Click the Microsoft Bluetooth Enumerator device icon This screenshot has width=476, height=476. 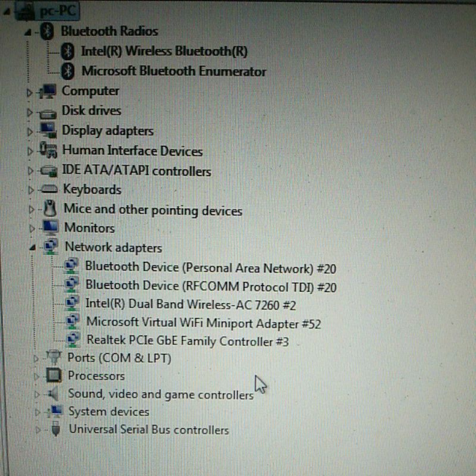coord(67,71)
